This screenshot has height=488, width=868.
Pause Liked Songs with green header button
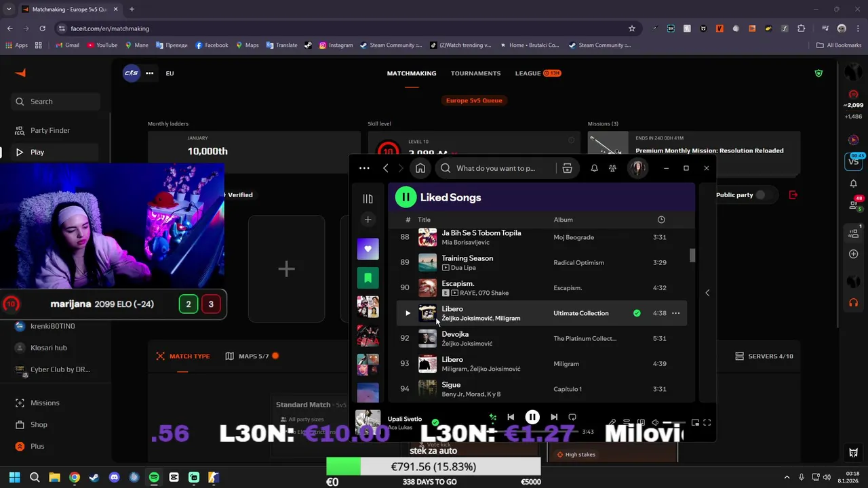click(406, 197)
